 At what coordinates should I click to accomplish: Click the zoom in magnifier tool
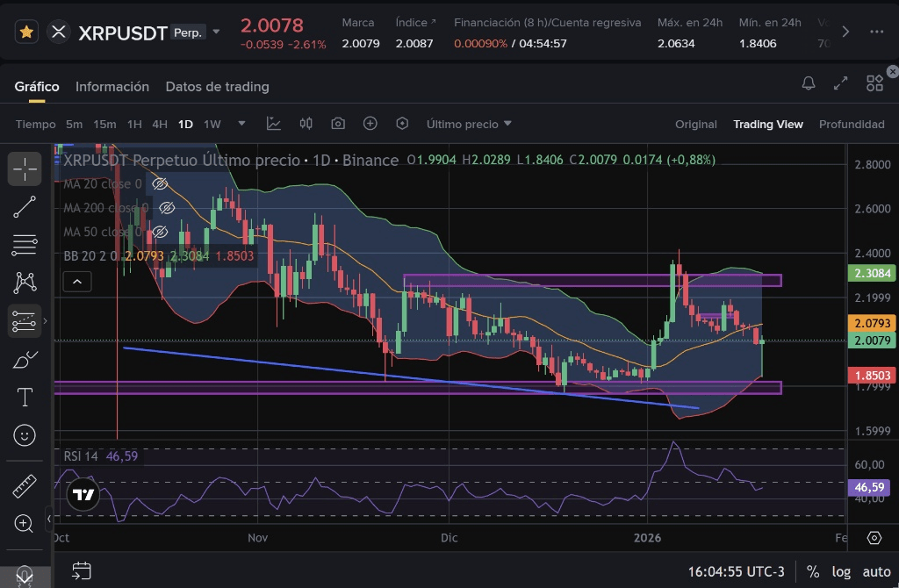coord(25,523)
